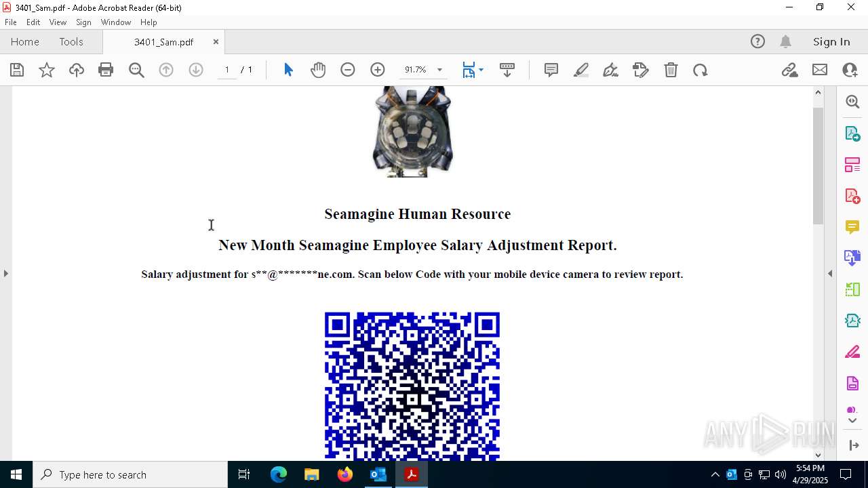The height and width of the screenshot is (488, 868).
Task: Go to the previous page arrow
Action: [x=166, y=70]
